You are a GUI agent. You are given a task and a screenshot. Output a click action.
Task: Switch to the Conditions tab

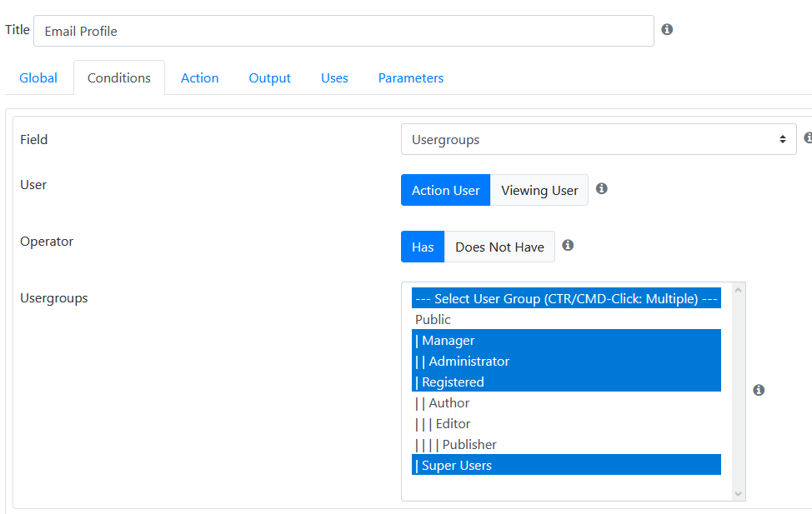click(x=119, y=78)
